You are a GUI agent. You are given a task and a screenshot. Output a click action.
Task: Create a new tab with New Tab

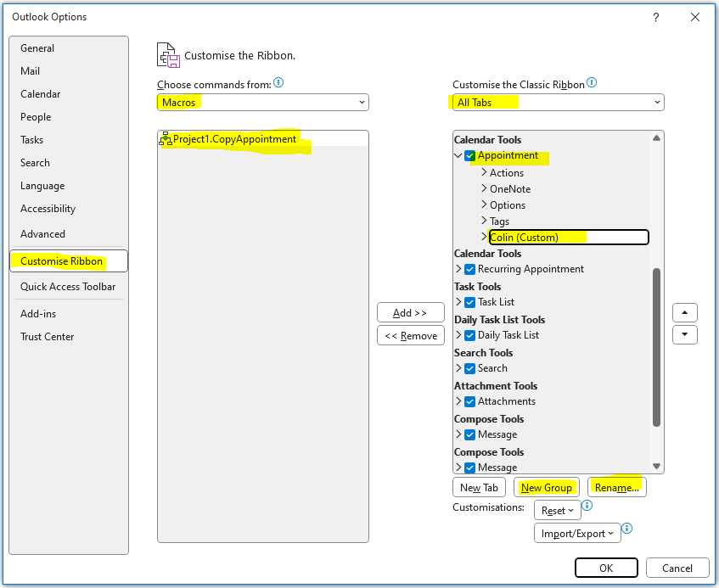[x=479, y=487]
